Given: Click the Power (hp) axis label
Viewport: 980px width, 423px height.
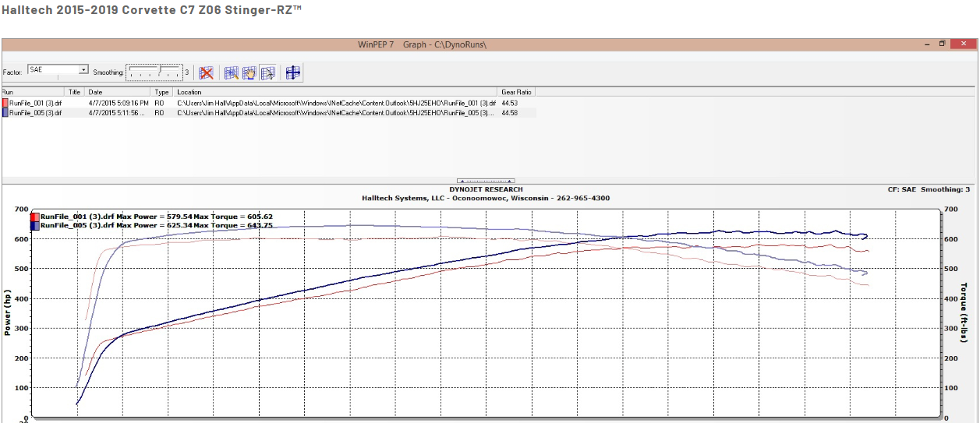Looking at the screenshot, I should 8,312.
